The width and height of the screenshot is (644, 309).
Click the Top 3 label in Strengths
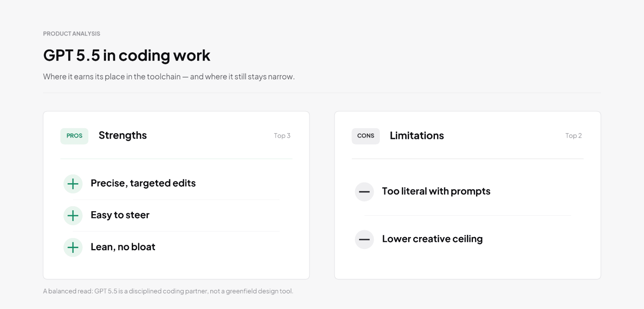click(282, 136)
